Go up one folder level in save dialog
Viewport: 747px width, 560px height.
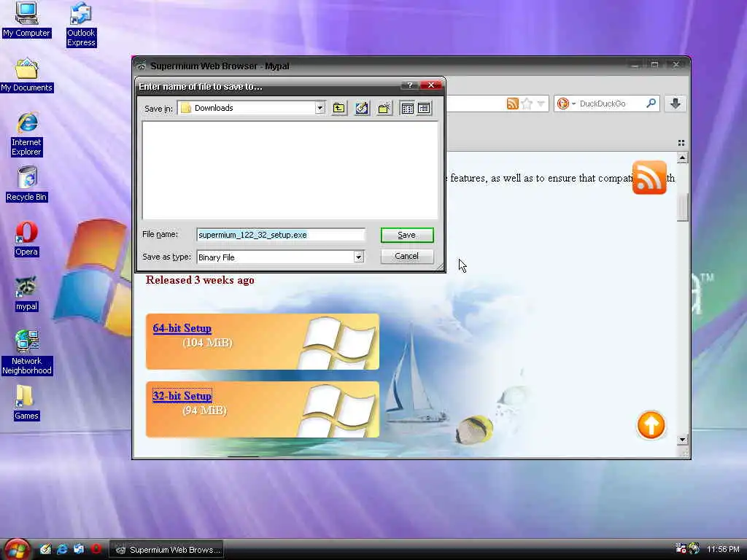(338, 108)
